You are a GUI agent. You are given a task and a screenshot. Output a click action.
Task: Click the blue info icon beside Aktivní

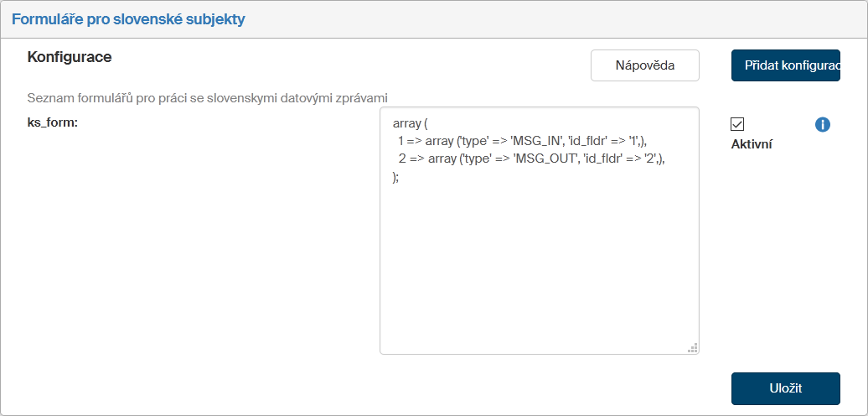pos(823,125)
